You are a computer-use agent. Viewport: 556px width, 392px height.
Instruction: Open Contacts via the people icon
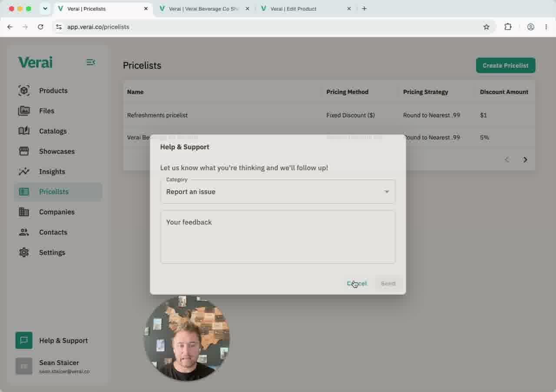(24, 232)
